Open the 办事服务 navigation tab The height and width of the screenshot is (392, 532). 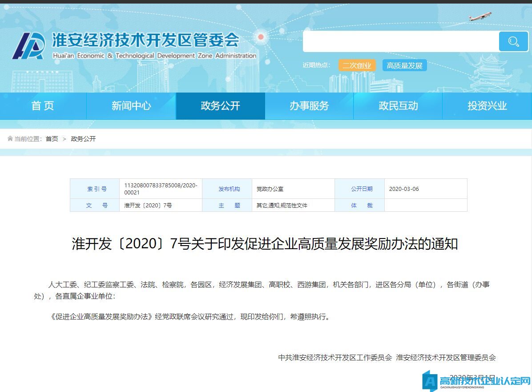point(309,106)
